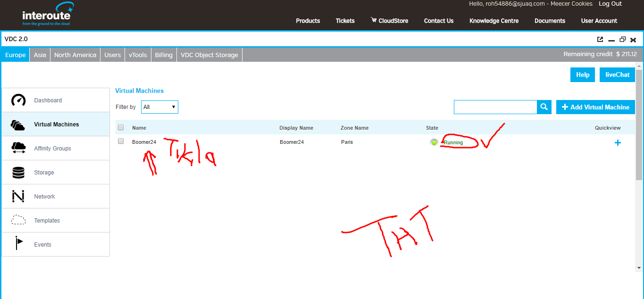644x299 pixels.
Task: Switch to the North America tab
Action: (75, 55)
